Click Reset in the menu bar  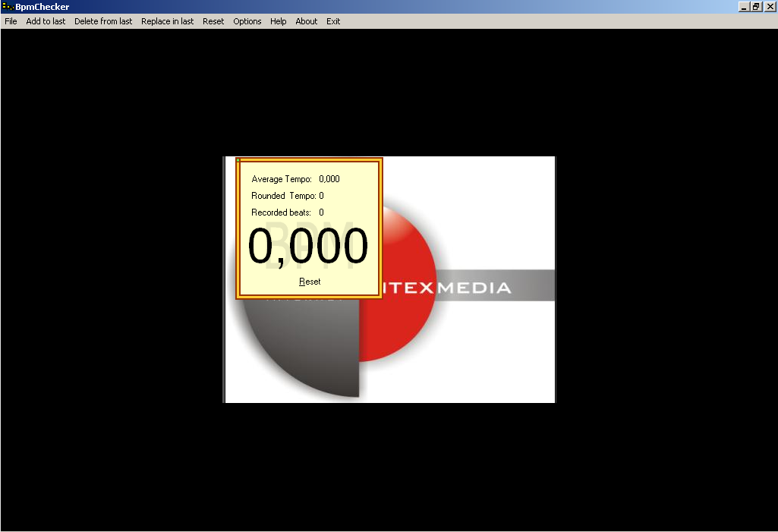[213, 21]
